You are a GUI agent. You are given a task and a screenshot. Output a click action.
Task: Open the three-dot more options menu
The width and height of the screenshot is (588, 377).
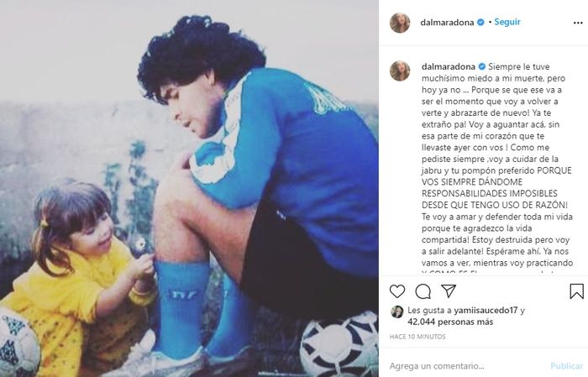point(578,23)
